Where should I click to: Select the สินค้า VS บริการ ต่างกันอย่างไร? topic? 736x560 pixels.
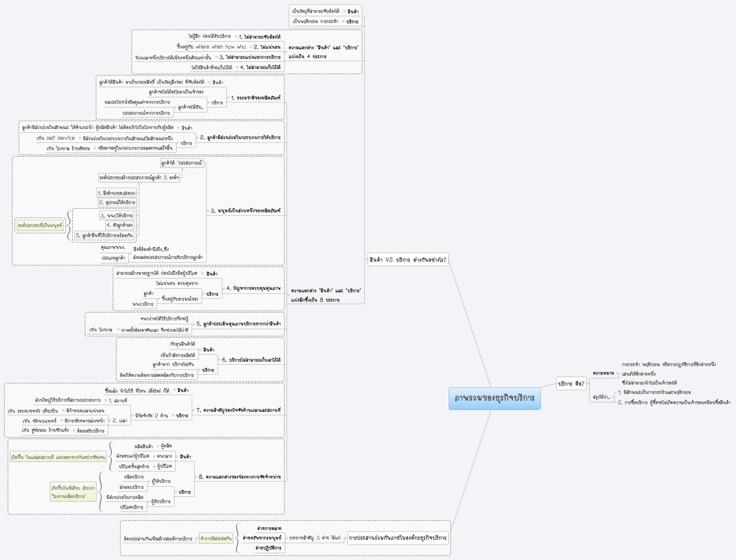pyautogui.click(x=408, y=260)
